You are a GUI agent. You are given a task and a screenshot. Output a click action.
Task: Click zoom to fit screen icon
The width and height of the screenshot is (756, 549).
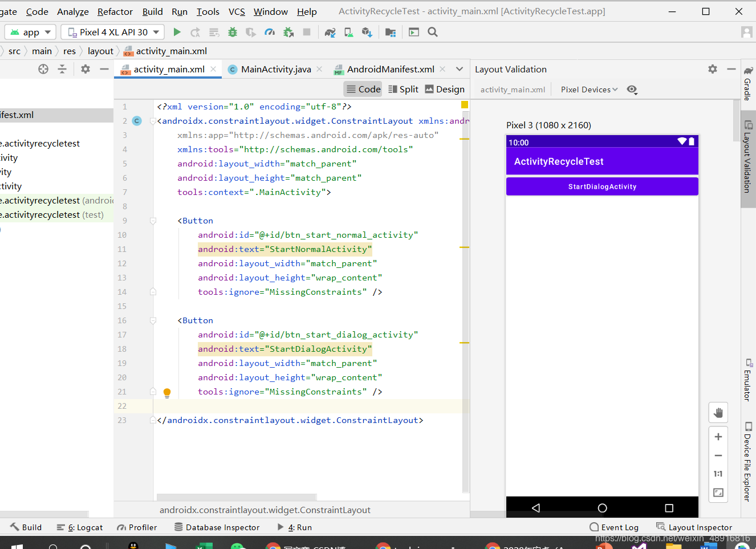click(x=718, y=493)
